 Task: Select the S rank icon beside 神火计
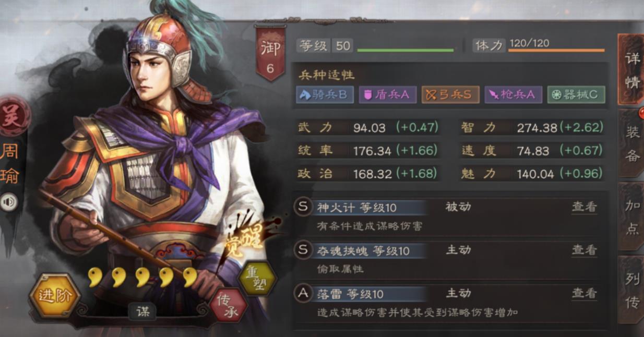click(x=303, y=207)
